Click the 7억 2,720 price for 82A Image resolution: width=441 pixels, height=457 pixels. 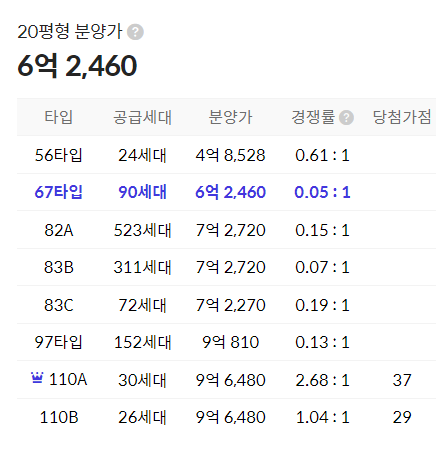(230, 230)
